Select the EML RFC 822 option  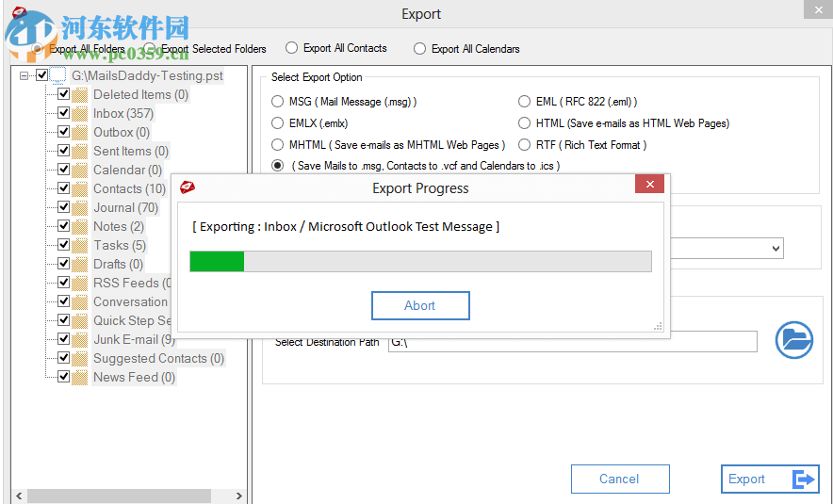(x=524, y=102)
